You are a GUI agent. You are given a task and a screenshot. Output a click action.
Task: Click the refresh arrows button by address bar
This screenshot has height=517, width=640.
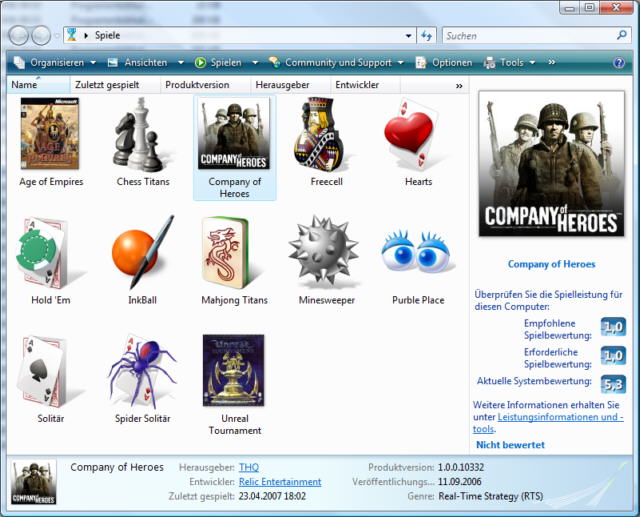tap(427, 36)
